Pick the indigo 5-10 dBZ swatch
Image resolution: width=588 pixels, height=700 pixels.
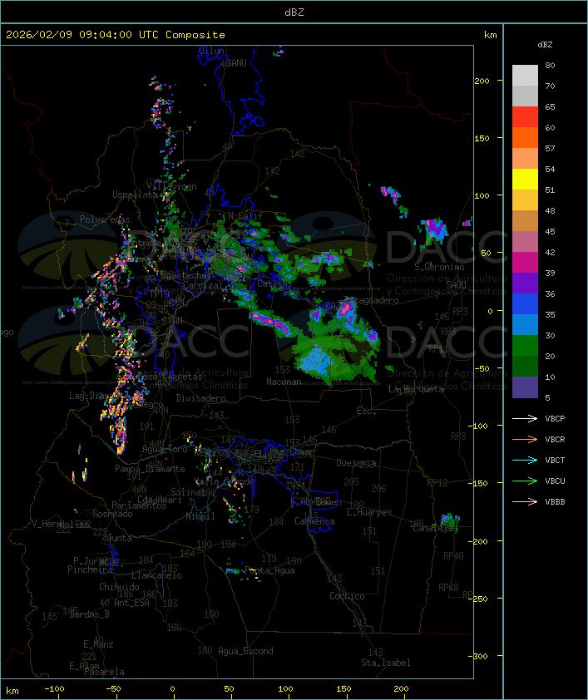(525, 387)
